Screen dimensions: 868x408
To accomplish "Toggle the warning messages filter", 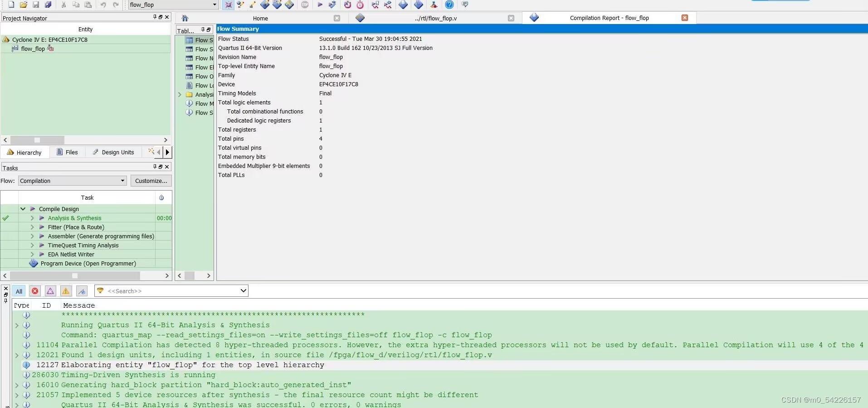I will tap(66, 291).
